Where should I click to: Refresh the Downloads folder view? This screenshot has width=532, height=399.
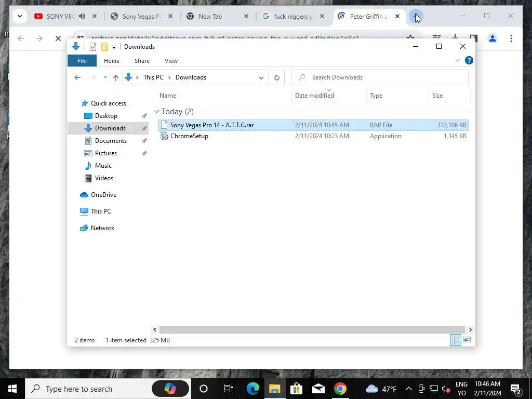pyautogui.click(x=277, y=78)
